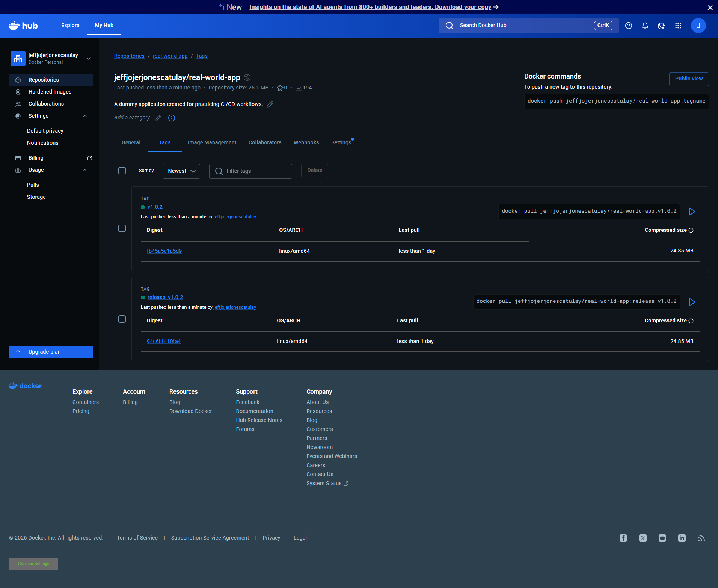Open the Collaborators tab

click(265, 142)
